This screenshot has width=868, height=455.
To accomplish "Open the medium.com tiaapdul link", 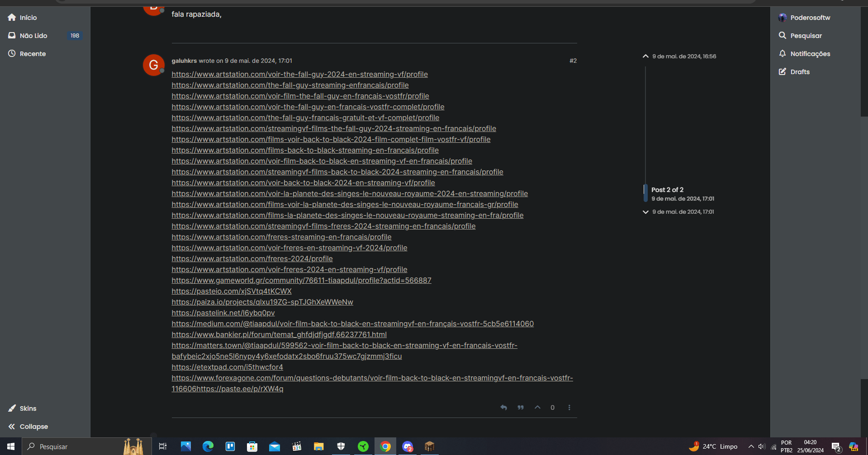I will pyautogui.click(x=352, y=324).
